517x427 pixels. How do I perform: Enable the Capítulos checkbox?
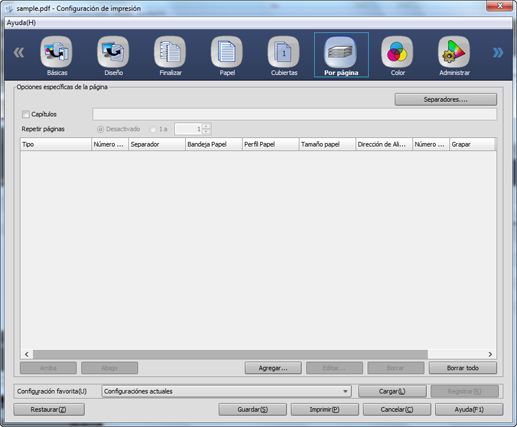click(26, 114)
